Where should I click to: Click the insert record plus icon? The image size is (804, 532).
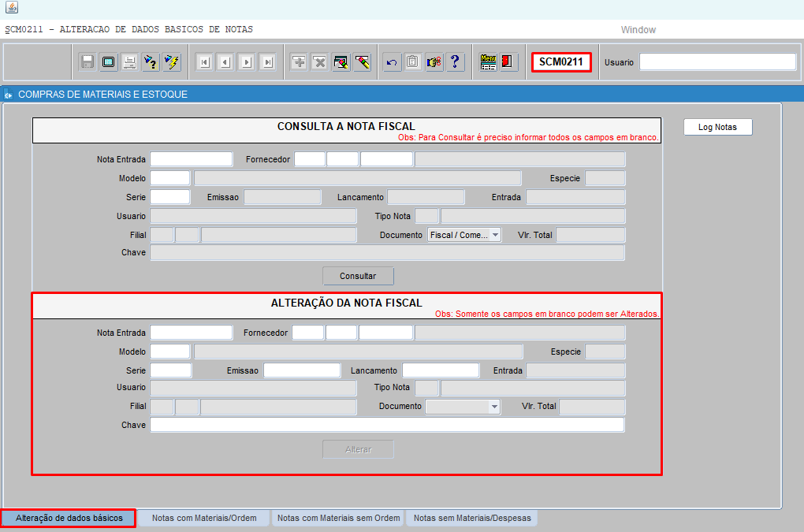[x=299, y=62]
